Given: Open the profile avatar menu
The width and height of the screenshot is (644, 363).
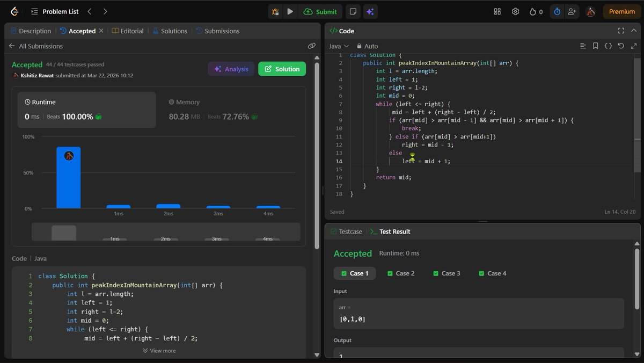Looking at the screenshot, I should (x=590, y=11).
